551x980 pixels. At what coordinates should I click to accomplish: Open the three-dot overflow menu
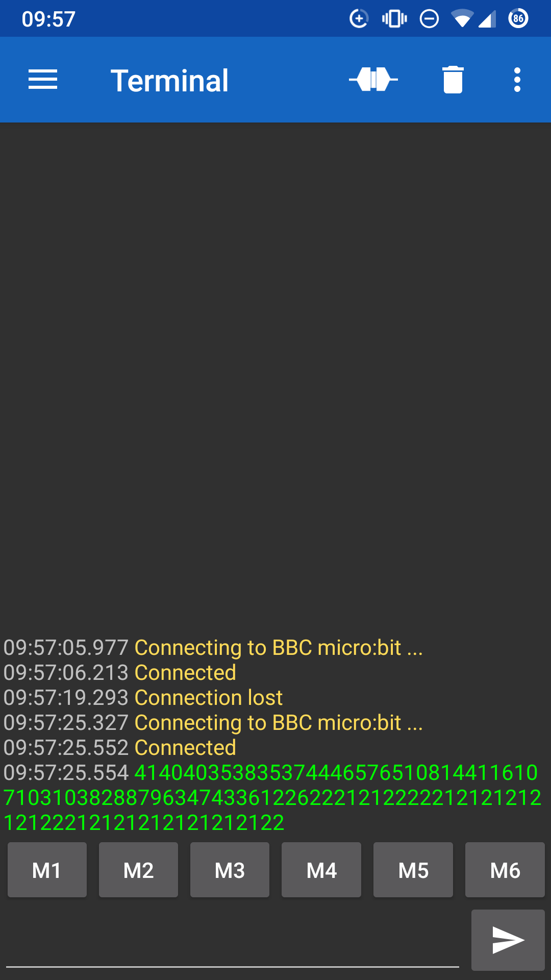(517, 80)
